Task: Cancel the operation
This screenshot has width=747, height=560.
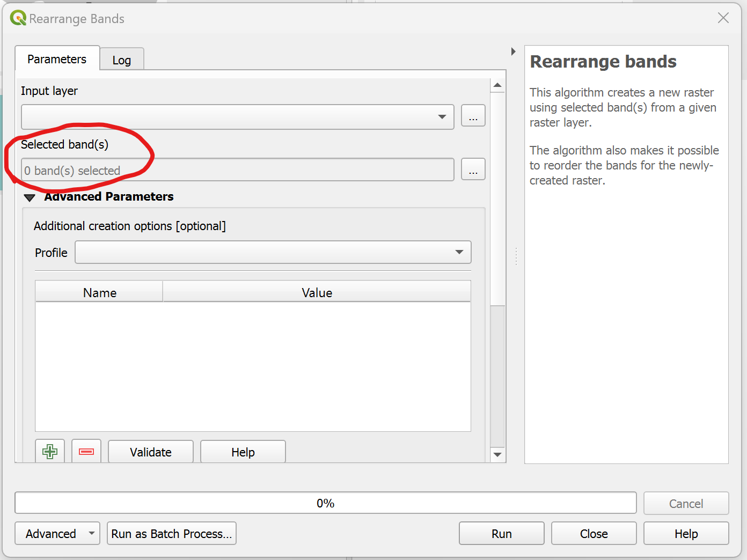Action: click(x=686, y=503)
